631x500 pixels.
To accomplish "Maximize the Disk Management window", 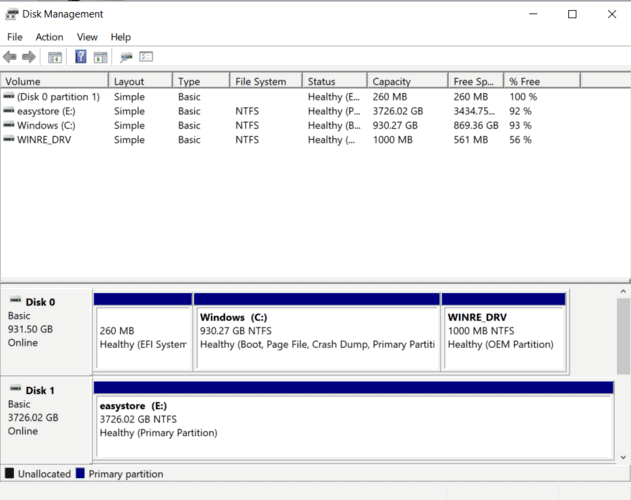I will pos(572,14).
